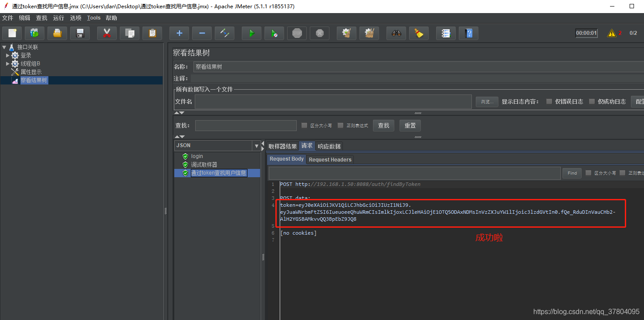Click the panel collapse arrows above 查找

(x=180, y=113)
